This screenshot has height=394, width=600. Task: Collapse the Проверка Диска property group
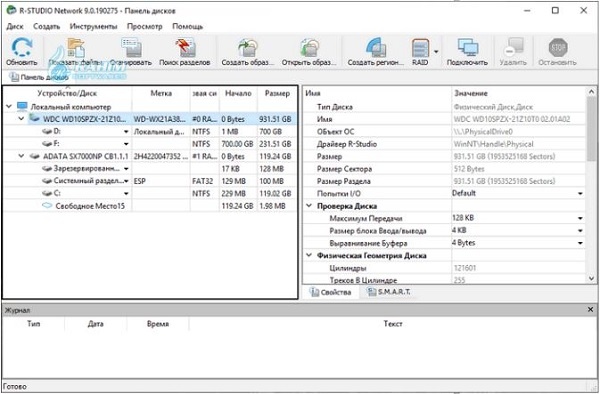[309, 206]
